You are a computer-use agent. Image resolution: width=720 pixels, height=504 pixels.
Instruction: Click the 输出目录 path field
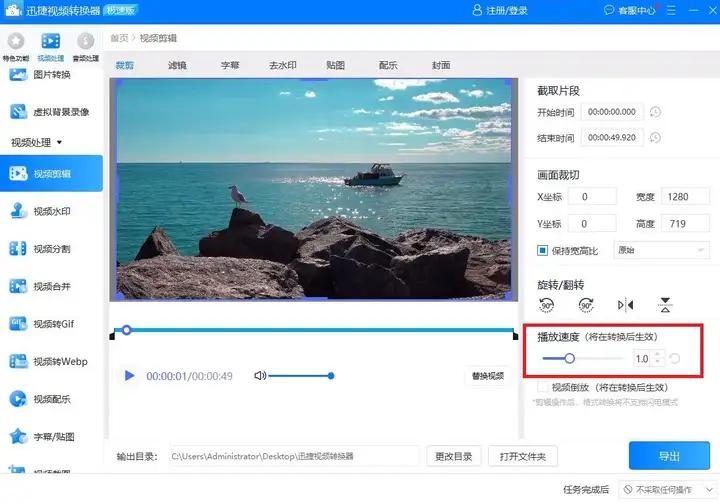(x=294, y=456)
